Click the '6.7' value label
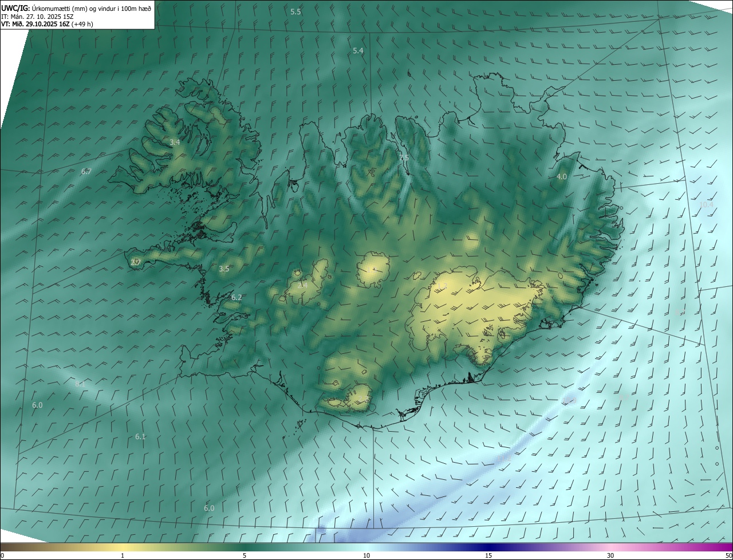 [86, 171]
